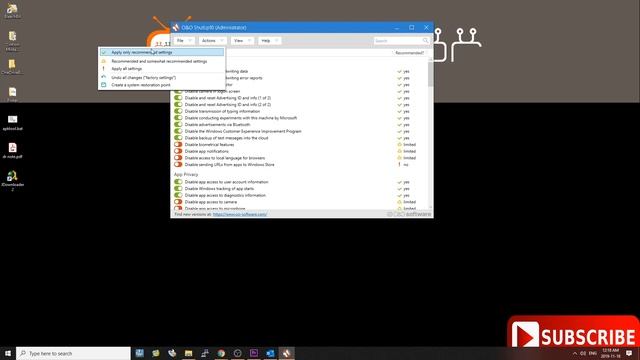The image size is (640, 360).
Task: Toggle 'Disable conducting experiments by Microsoft'
Action: pyautogui.click(x=178, y=118)
